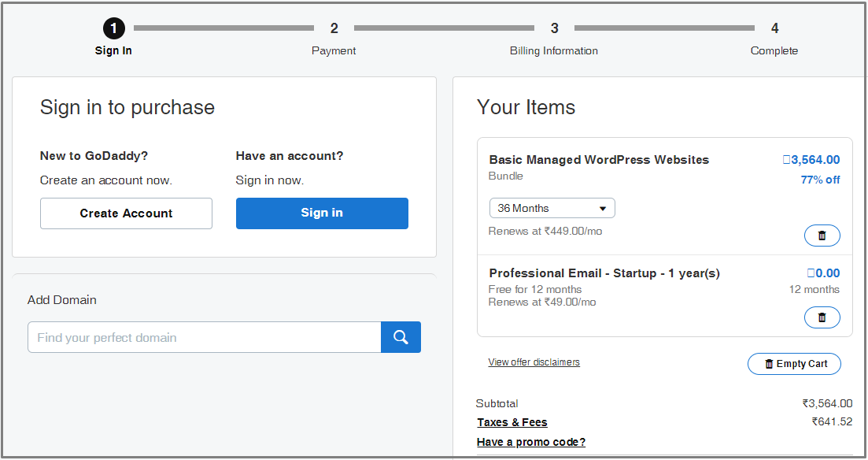This screenshot has height=460, width=868.
Task: Delete the Basic Managed WordPress Websites item
Action: click(822, 236)
